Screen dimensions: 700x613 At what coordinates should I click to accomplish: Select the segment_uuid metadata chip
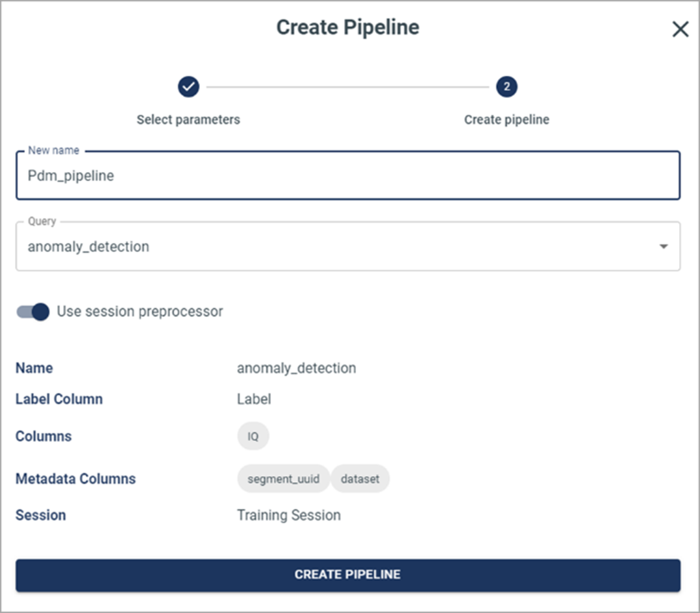[283, 479]
